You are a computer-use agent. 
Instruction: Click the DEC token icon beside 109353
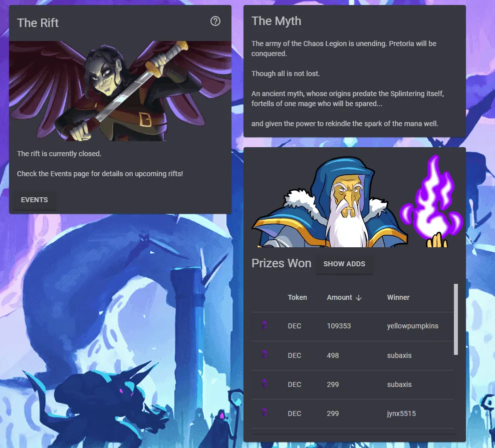(x=265, y=325)
